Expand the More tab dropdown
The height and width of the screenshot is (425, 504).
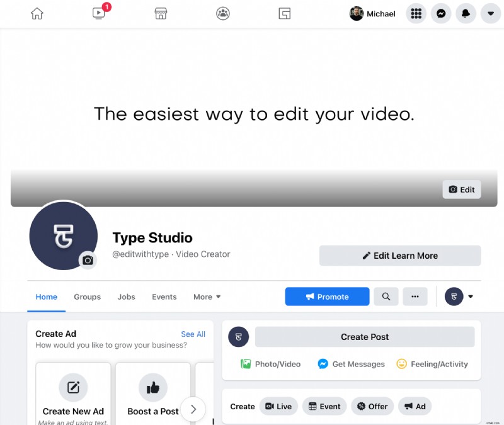click(x=207, y=297)
